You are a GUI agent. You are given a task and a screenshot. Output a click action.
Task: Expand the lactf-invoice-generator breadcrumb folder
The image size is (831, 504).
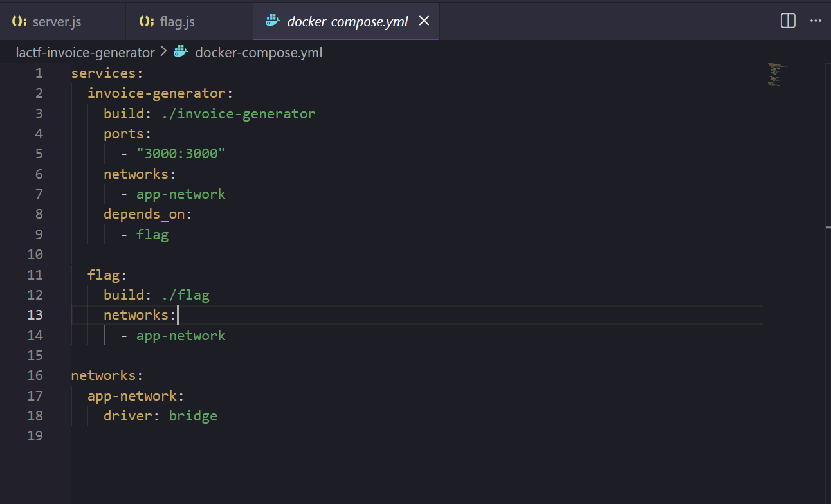click(x=85, y=53)
